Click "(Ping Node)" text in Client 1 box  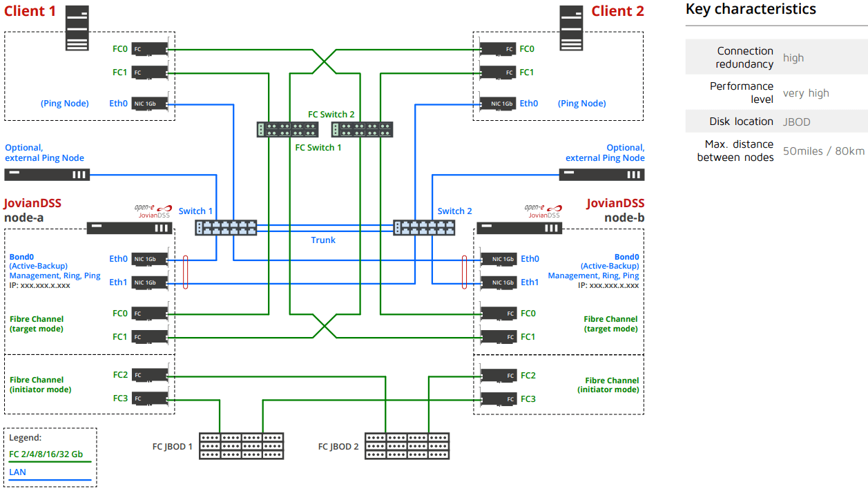click(x=65, y=104)
